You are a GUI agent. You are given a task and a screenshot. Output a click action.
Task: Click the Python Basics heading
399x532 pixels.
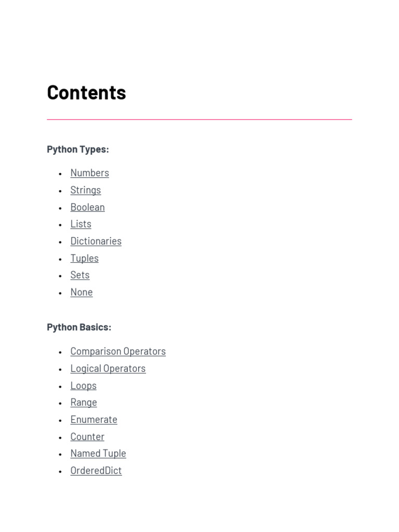click(x=79, y=327)
